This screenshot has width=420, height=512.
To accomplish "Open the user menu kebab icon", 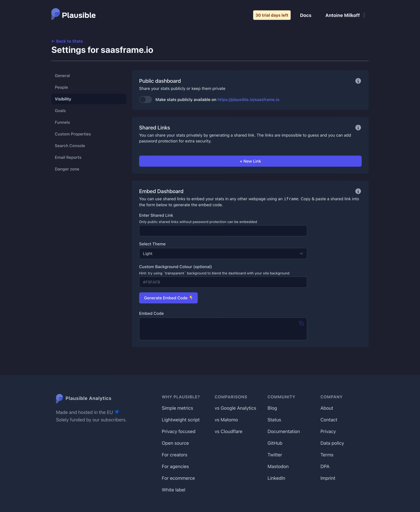I will click(x=364, y=15).
